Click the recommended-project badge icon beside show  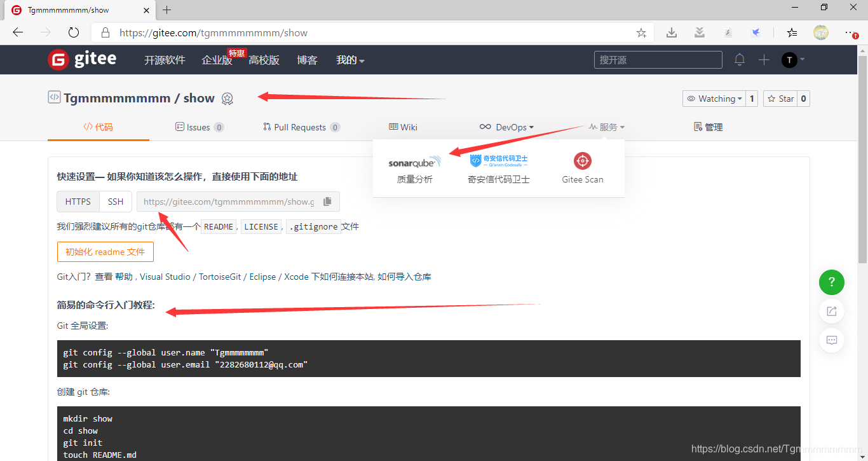(227, 99)
